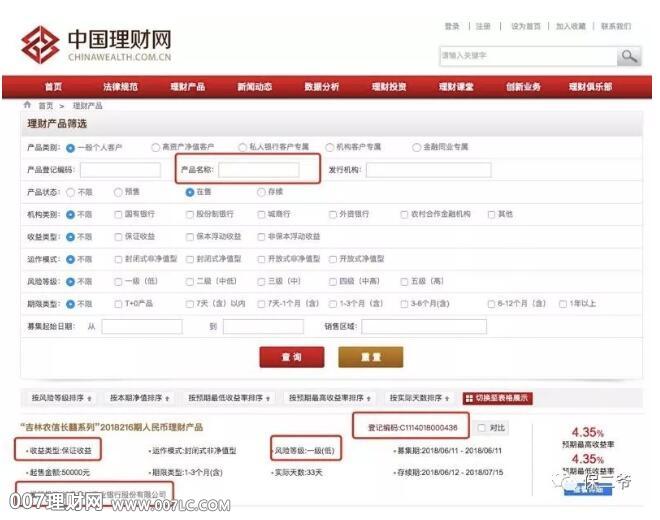
Task: Click 切换至表格展示 button
Action: [498, 398]
